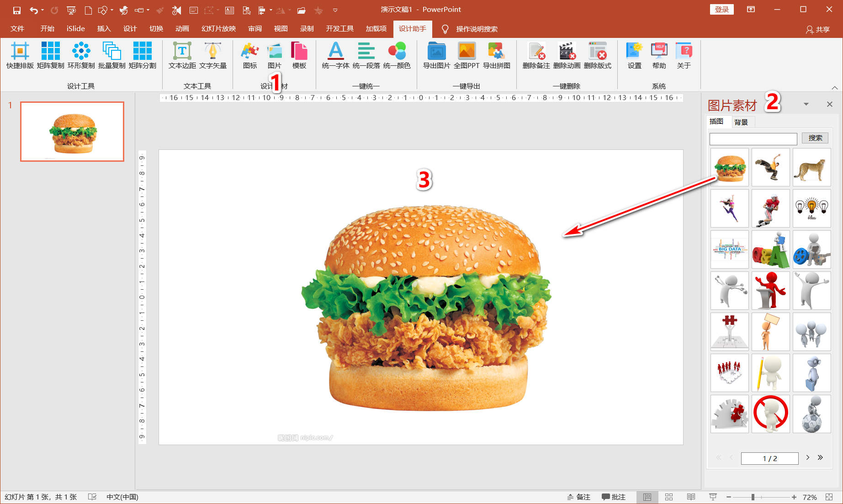Convert text with 文字矢量 tool

[x=213, y=55]
